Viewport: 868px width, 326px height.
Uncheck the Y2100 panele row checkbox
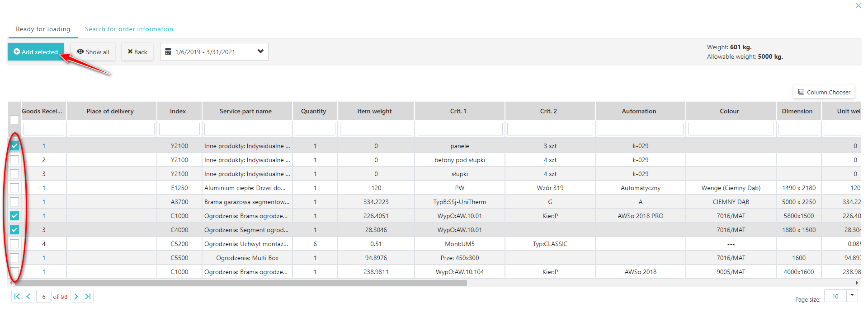14,146
